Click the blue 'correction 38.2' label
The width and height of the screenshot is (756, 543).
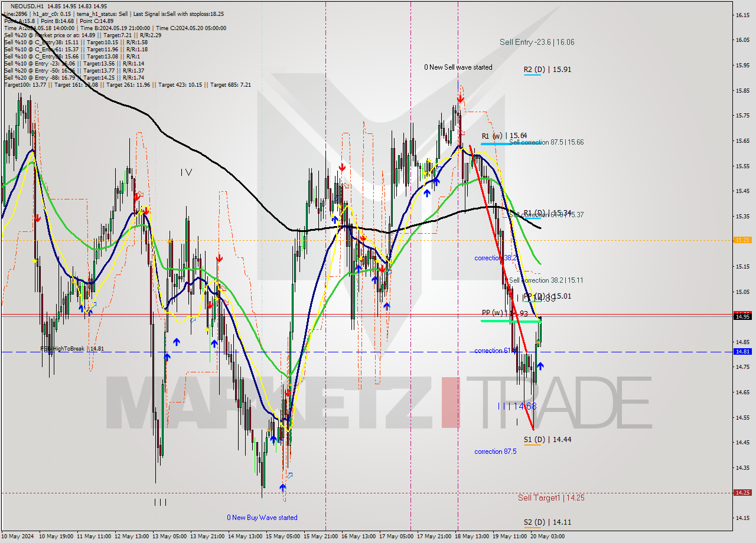(496, 258)
